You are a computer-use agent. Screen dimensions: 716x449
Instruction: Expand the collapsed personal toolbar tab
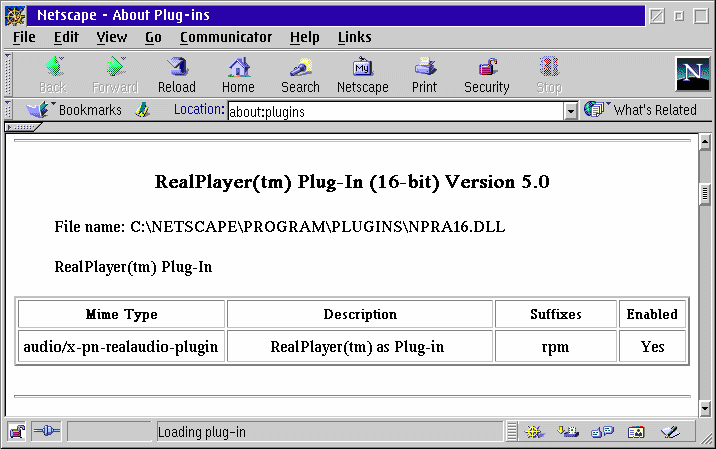[x=22, y=127]
